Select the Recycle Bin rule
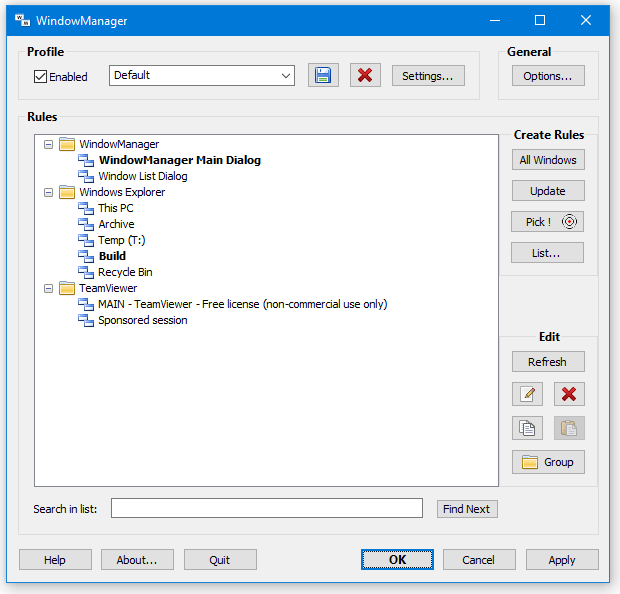Viewport: 620px width, 594px height. point(125,272)
